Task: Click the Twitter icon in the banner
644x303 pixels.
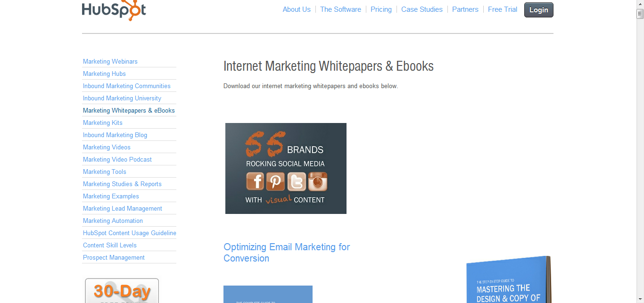Action: (297, 181)
